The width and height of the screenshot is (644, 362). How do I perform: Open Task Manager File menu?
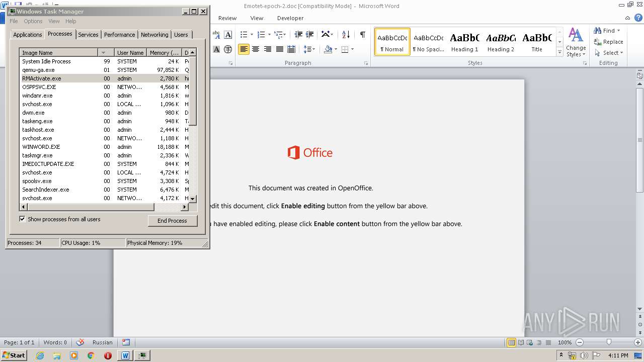coord(14,21)
